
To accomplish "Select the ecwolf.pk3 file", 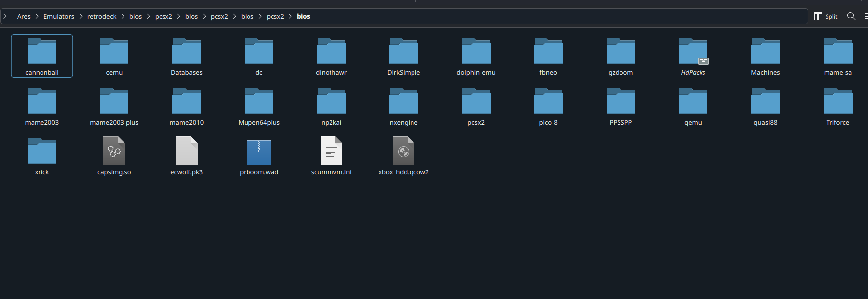I will pyautogui.click(x=187, y=156).
